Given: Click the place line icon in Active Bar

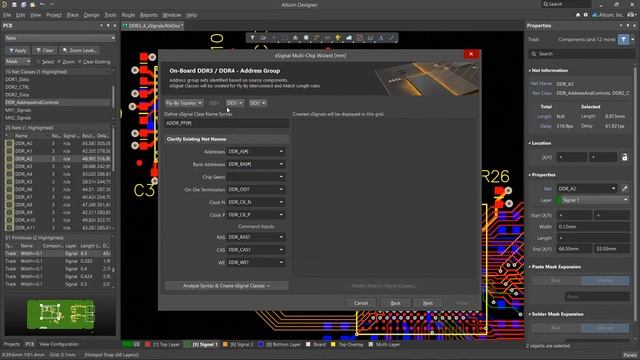Looking at the screenshot, I should click(x=391, y=38).
